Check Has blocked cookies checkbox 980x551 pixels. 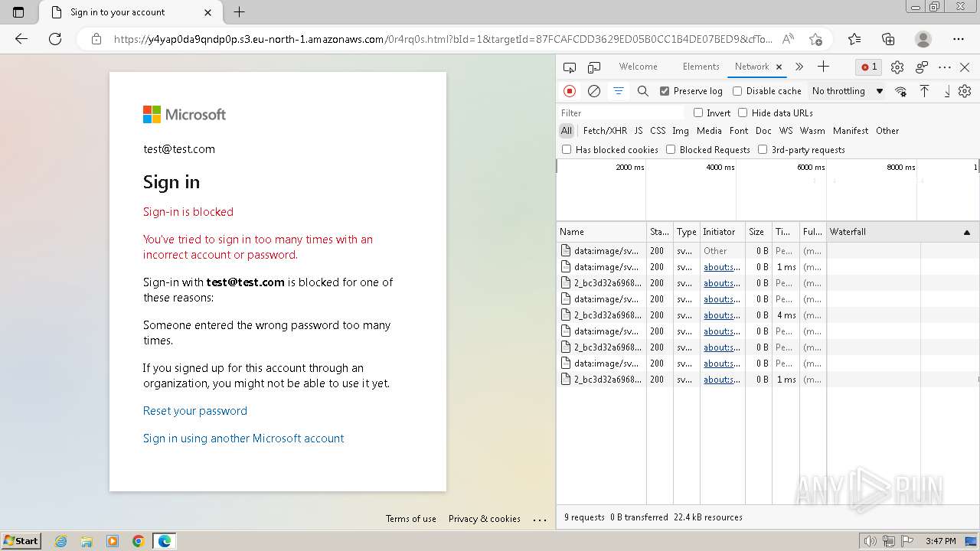click(x=567, y=150)
